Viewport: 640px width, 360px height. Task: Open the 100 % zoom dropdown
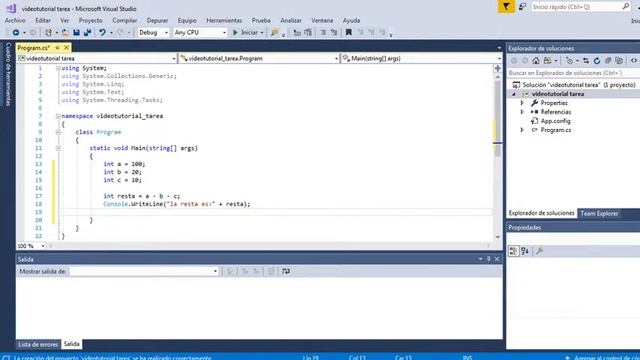pyautogui.click(x=31, y=246)
